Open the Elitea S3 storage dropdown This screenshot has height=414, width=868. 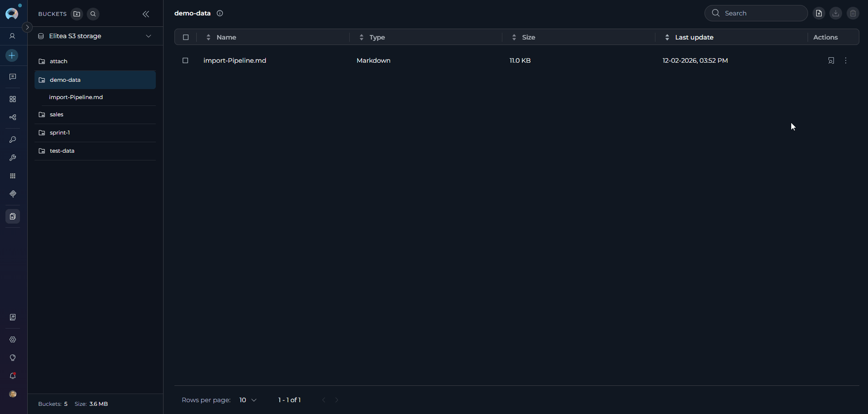point(95,36)
